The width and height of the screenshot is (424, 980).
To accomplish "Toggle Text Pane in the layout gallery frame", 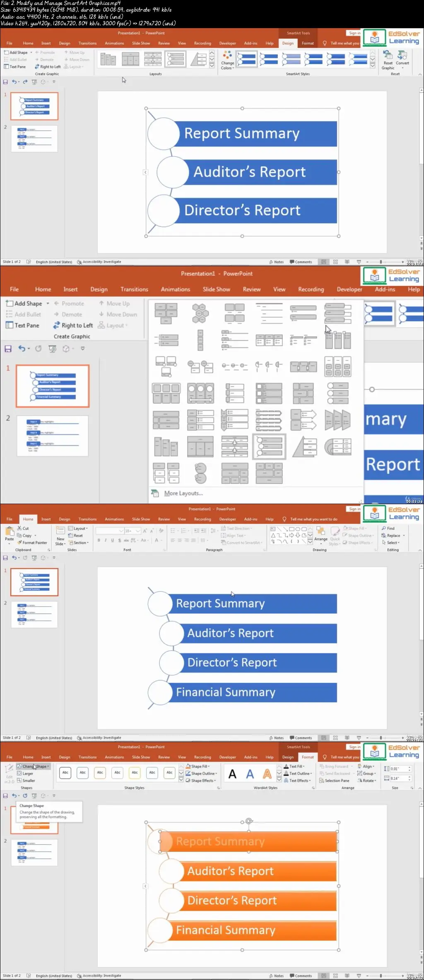I will (22, 325).
